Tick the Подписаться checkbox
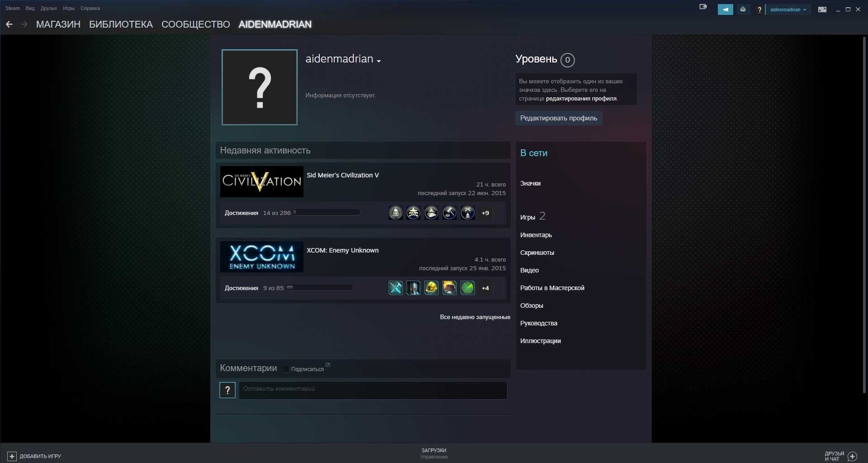The width and height of the screenshot is (868, 463). pyautogui.click(x=286, y=369)
